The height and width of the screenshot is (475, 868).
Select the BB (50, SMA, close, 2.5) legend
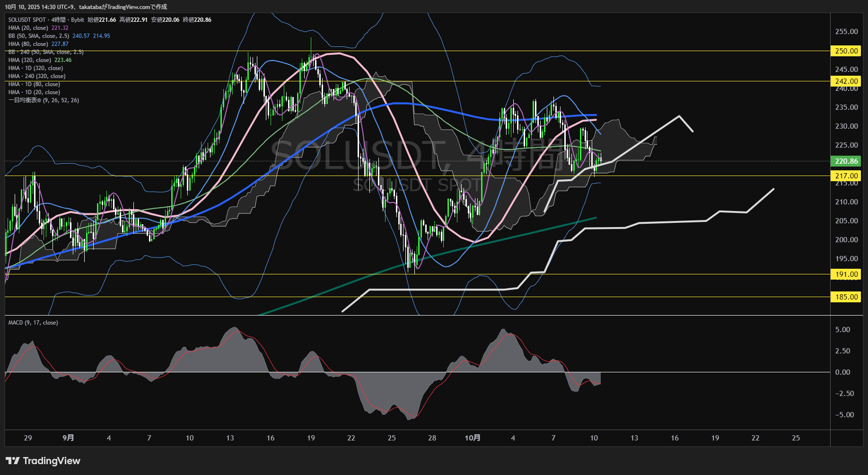[39, 36]
